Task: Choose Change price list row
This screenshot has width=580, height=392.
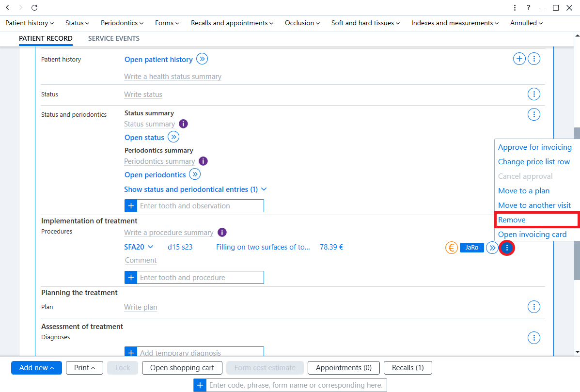Action: click(534, 162)
